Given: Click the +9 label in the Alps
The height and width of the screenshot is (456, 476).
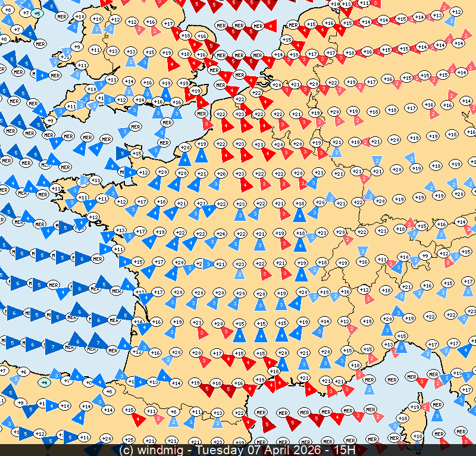Looking at the screenshot, I should pyautogui.click(x=424, y=256).
